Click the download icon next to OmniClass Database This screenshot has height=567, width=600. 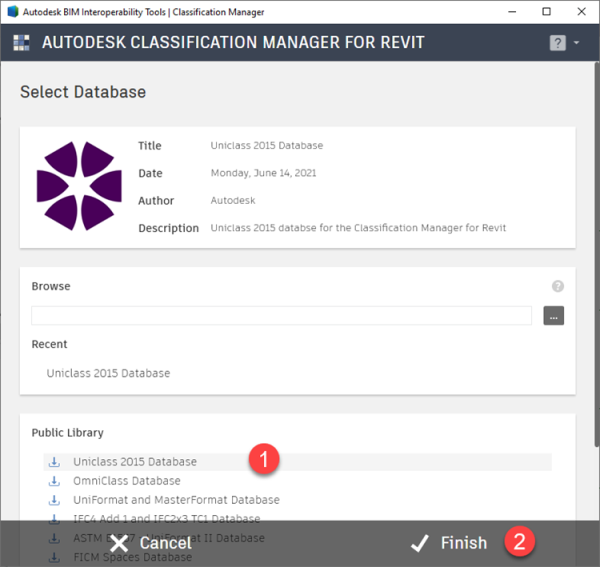54,481
